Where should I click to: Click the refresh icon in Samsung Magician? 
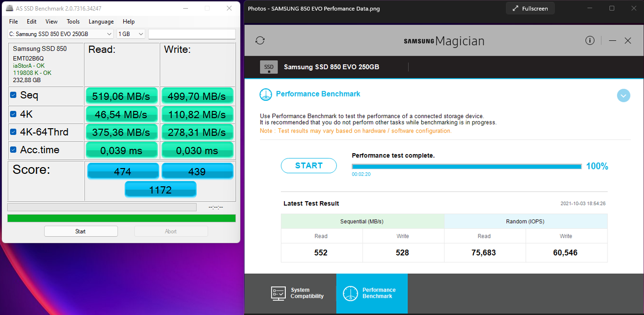[260, 40]
